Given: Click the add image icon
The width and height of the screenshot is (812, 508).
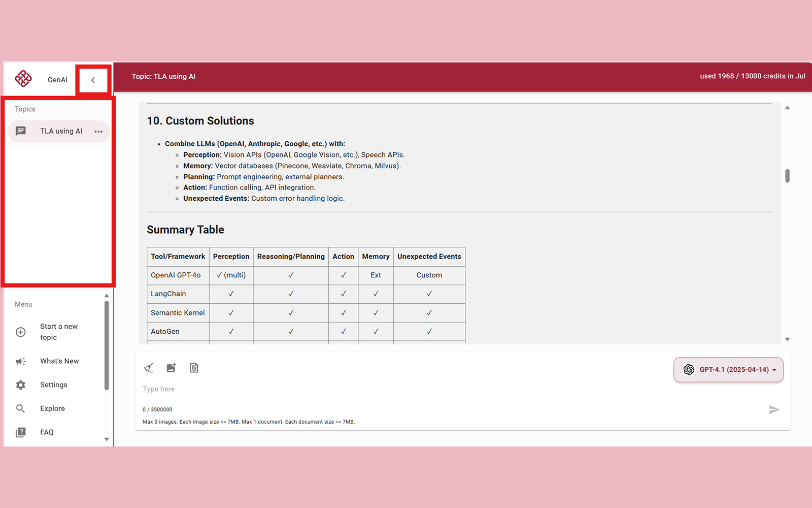Looking at the screenshot, I should pyautogui.click(x=171, y=368).
